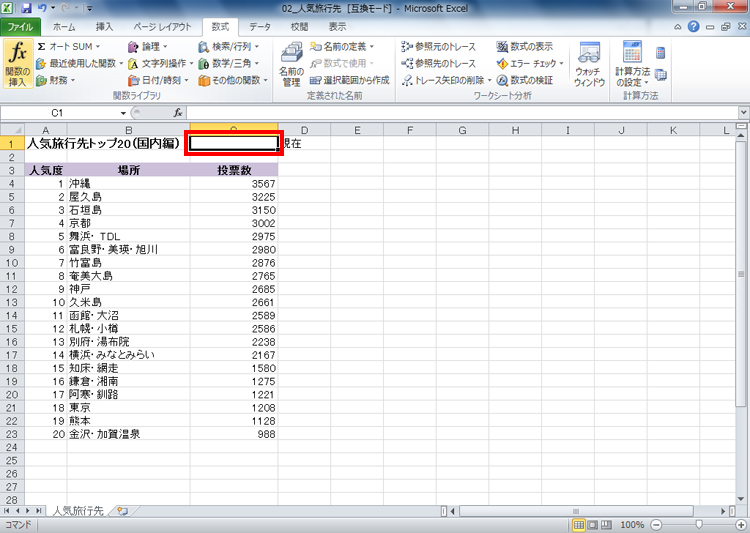Click the horizontal scrollbar thumb
Viewport: 750px width, 533px height.
[x=576, y=511]
